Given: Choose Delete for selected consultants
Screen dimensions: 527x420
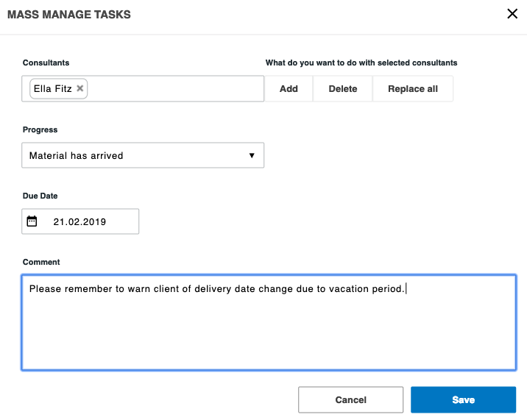Looking at the screenshot, I should pos(342,89).
